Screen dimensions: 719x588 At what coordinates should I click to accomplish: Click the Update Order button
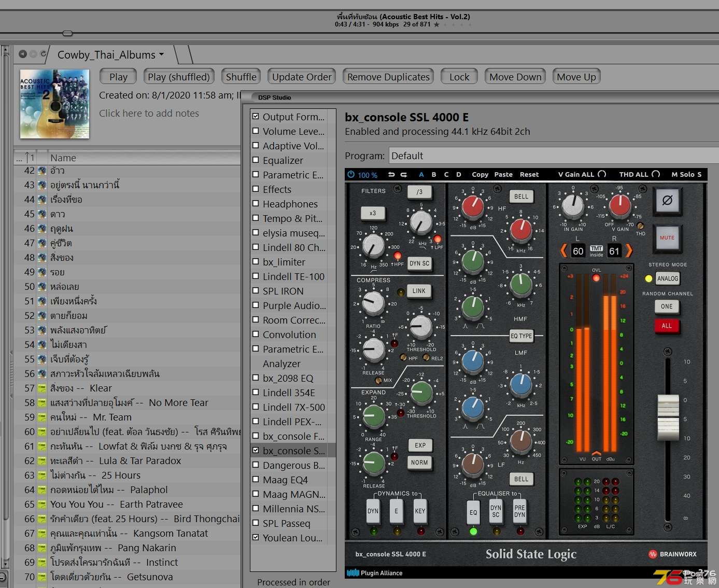(x=302, y=77)
